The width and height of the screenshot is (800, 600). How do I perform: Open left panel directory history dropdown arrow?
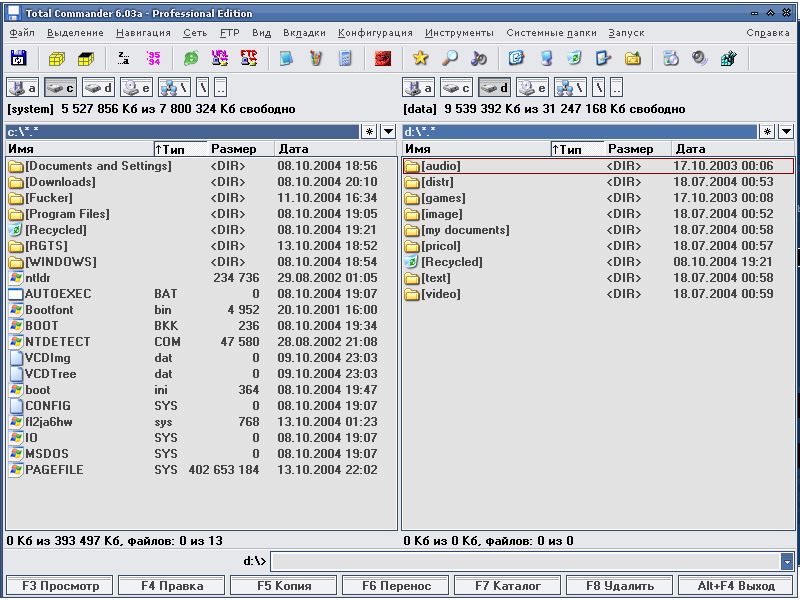[x=388, y=132]
